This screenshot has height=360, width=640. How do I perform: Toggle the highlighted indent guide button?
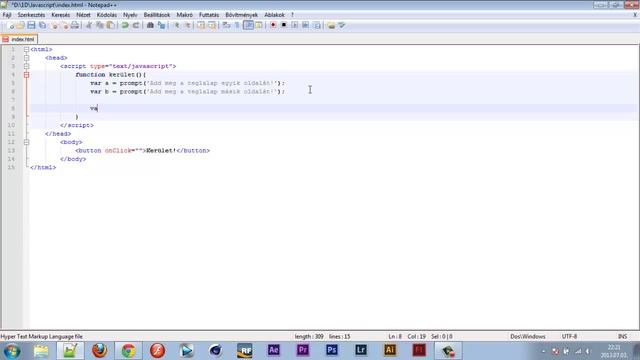248,25
